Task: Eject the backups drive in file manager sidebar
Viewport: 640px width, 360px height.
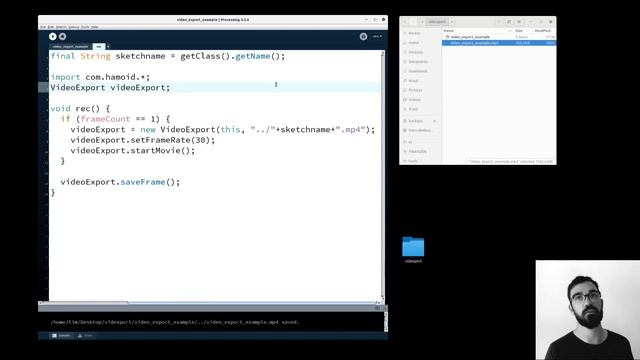Action: pos(435,121)
